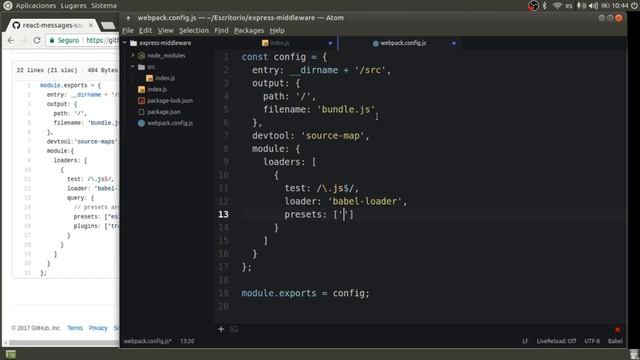Image resolution: width=640 pixels, height=360 pixels.
Task: Click the Babel grammar selector
Action: point(615,341)
